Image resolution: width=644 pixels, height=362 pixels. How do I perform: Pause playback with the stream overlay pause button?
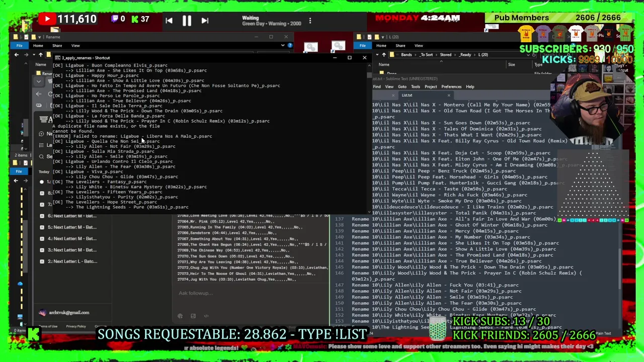pyautogui.click(x=186, y=21)
